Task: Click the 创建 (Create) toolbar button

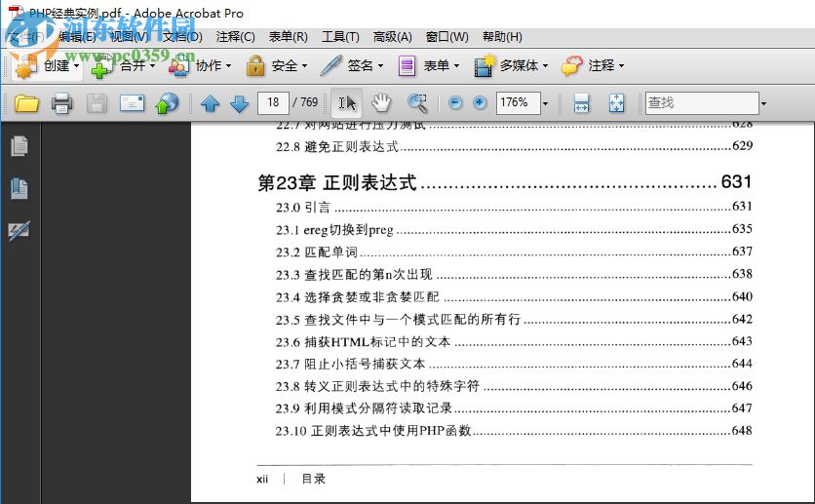Action: pyautogui.click(x=47, y=66)
